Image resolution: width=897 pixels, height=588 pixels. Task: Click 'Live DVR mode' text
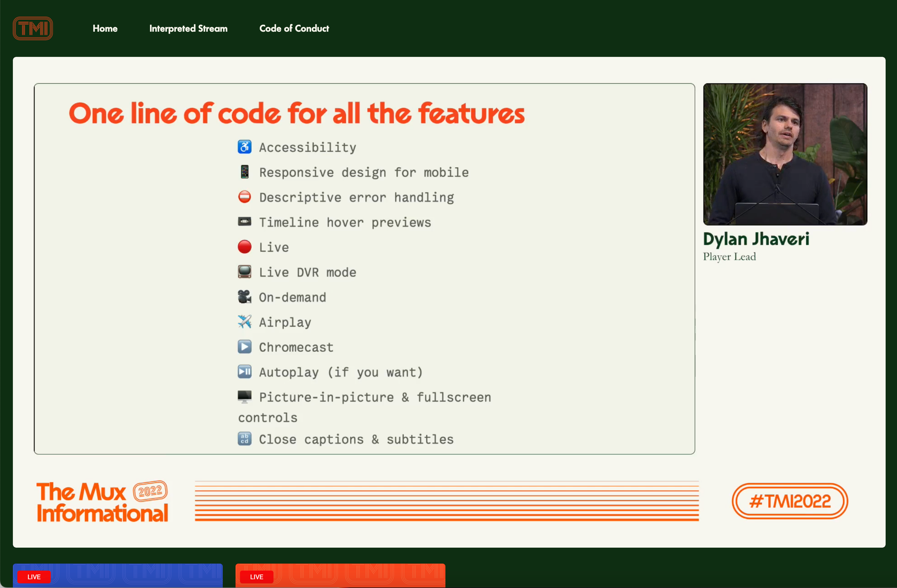click(308, 272)
